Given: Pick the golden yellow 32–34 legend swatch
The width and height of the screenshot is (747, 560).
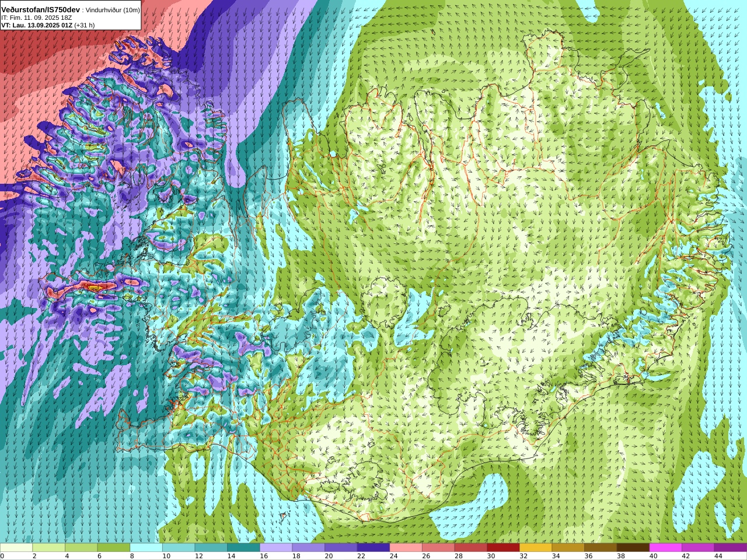Looking at the screenshot, I should [x=536, y=548].
